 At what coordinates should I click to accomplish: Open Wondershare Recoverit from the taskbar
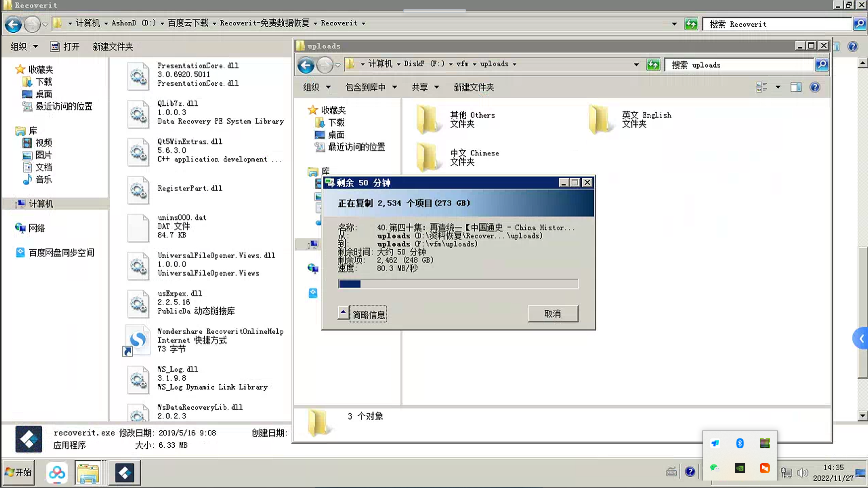124,472
